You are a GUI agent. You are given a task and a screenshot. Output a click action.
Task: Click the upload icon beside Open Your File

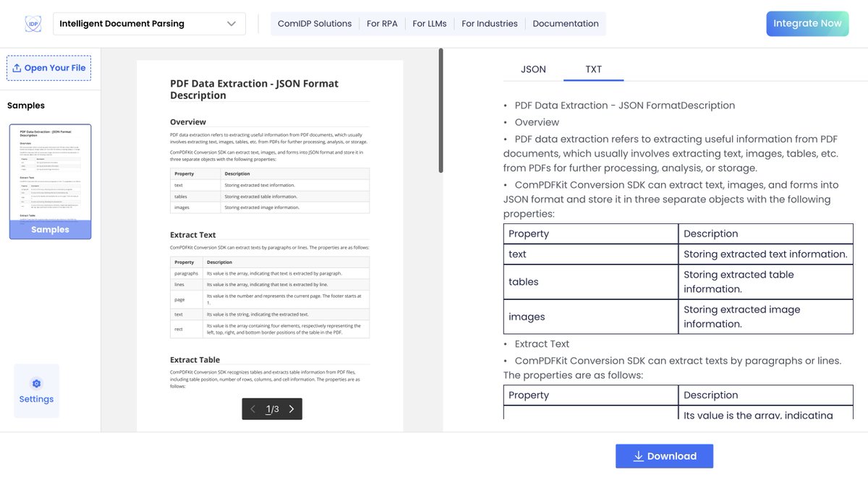click(16, 68)
